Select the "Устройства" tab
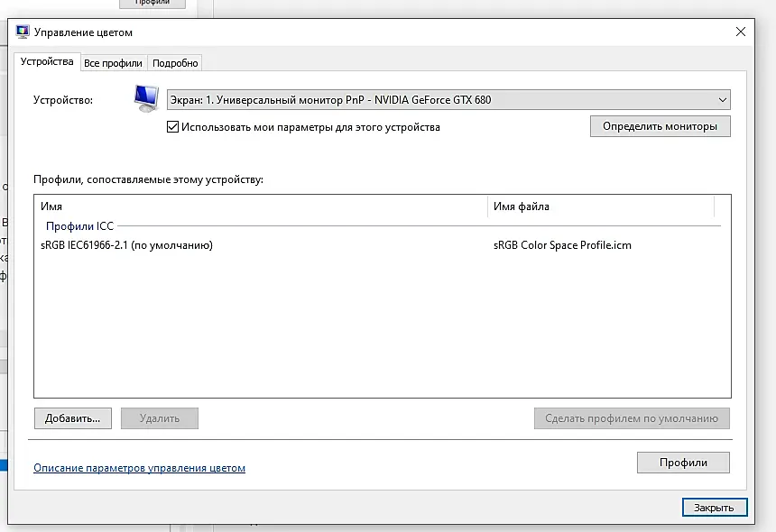The height and width of the screenshot is (532, 776). pyautogui.click(x=47, y=61)
